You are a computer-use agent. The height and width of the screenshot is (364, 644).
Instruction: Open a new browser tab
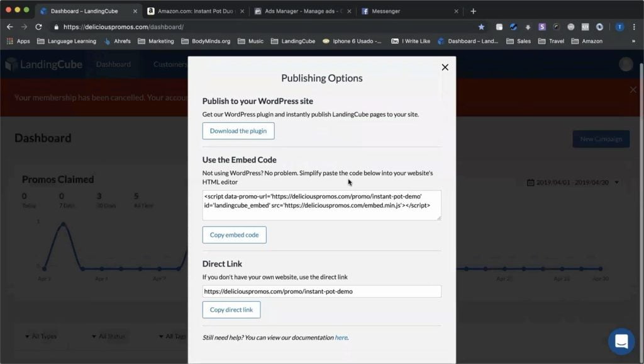473,11
